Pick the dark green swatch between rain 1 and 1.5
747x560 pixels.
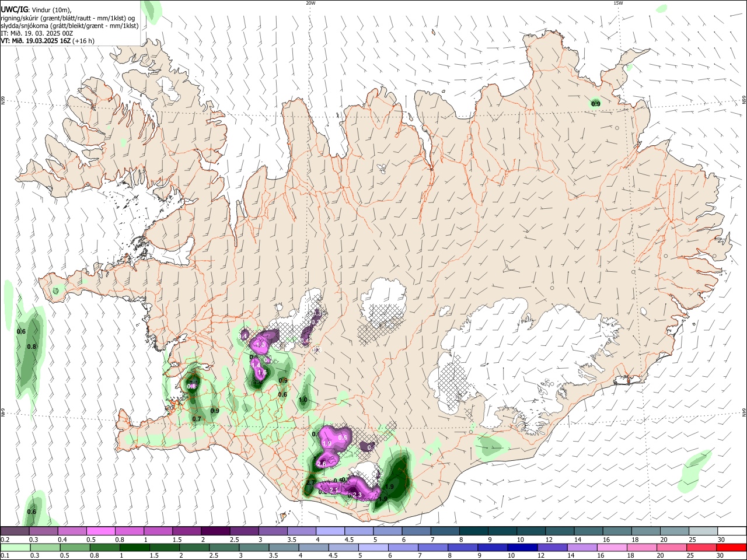tap(135, 547)
